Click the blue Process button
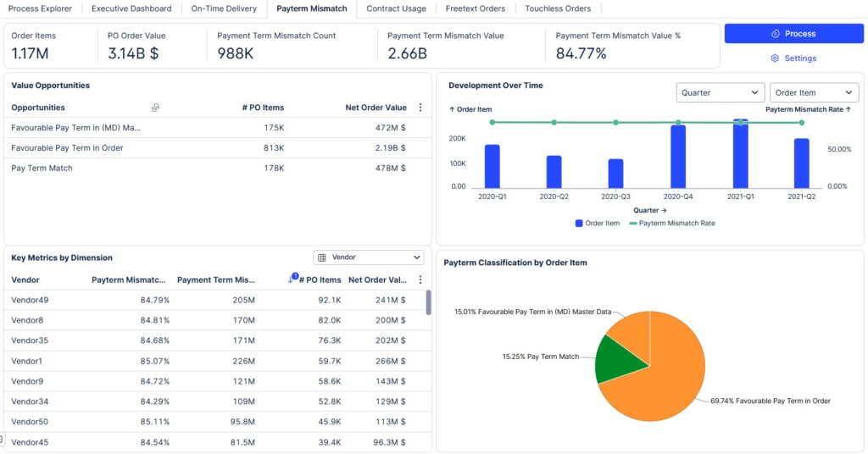The width and height of the screenshot is (868, 454). 793,34
